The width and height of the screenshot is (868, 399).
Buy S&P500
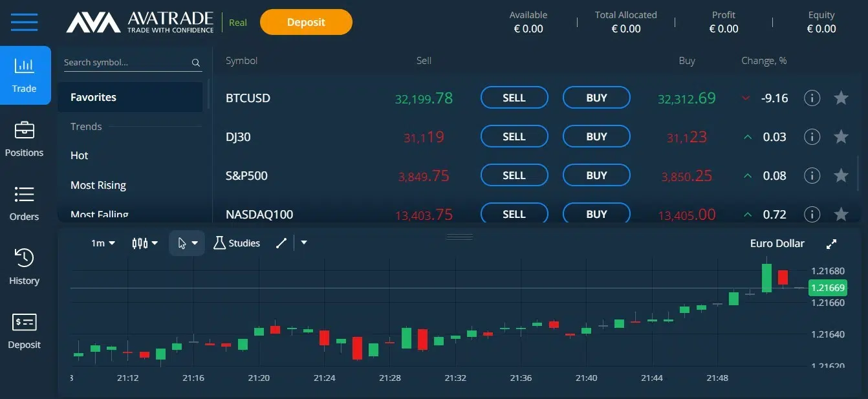[x=596, y=175]
